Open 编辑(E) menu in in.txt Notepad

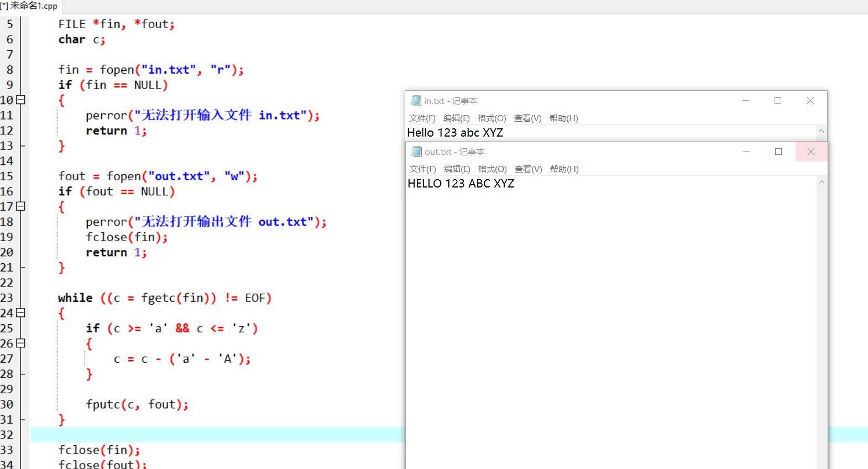[x=457, y=118]
